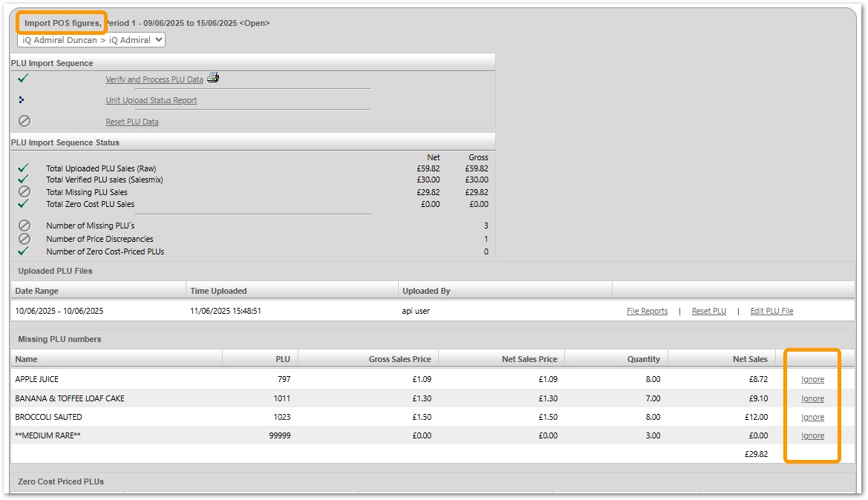Screen dimensions: 868x500
Task: Click the Reset PLU Data sequence link
Action: coord(132,122)
